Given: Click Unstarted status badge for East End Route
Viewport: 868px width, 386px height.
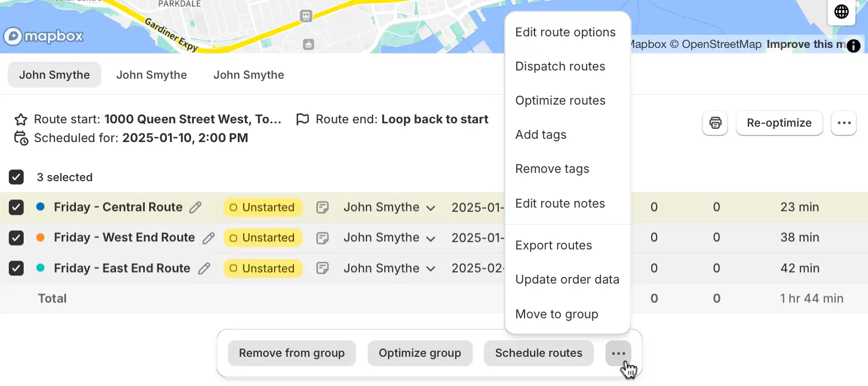Looking at the screenshot, I should coord(263,269).
